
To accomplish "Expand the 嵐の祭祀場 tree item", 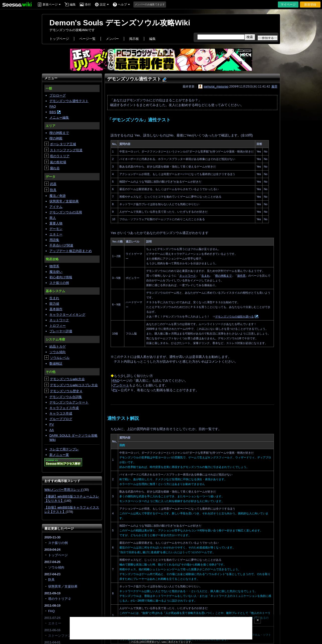I will point(46,162).
